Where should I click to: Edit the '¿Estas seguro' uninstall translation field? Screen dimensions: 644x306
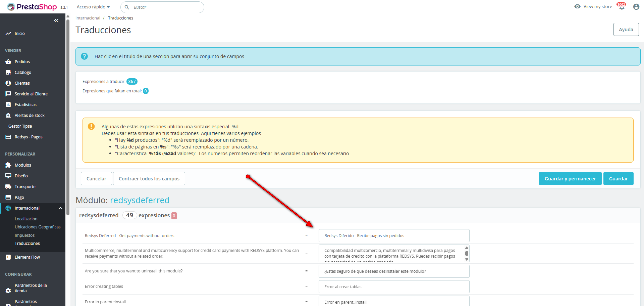[x=394, y=271]
